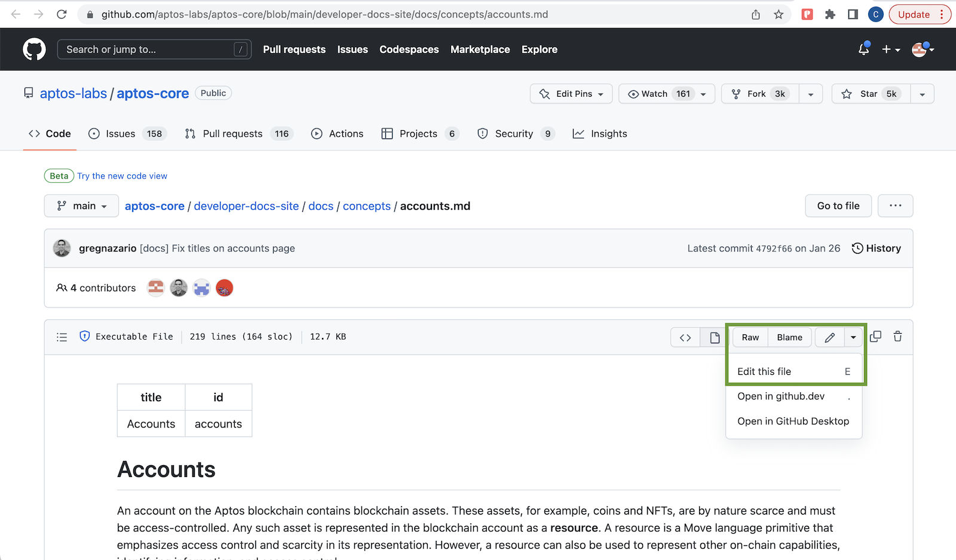The image size is (956, 560).
Task: Choose Edit this file menu item
Action: click(793, 371)
